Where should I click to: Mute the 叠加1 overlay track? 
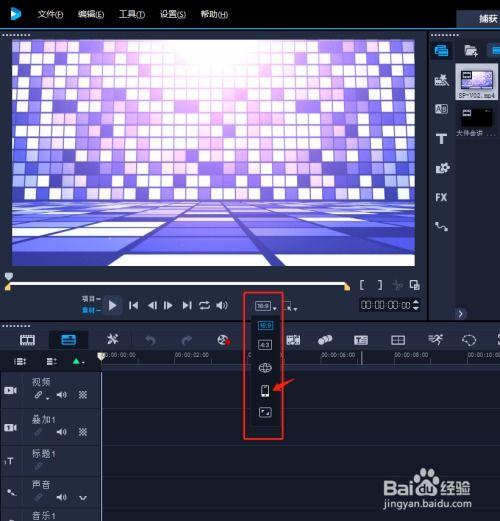point(61,432)
